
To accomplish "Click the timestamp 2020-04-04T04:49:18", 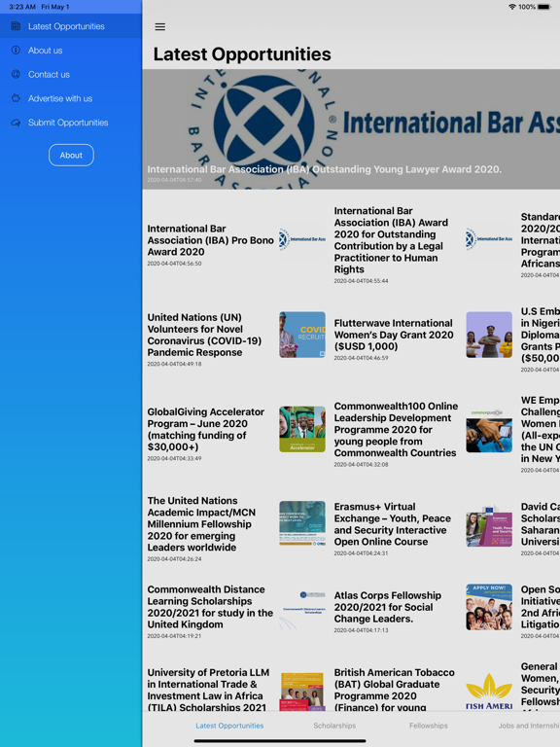I will pos(174,364).
